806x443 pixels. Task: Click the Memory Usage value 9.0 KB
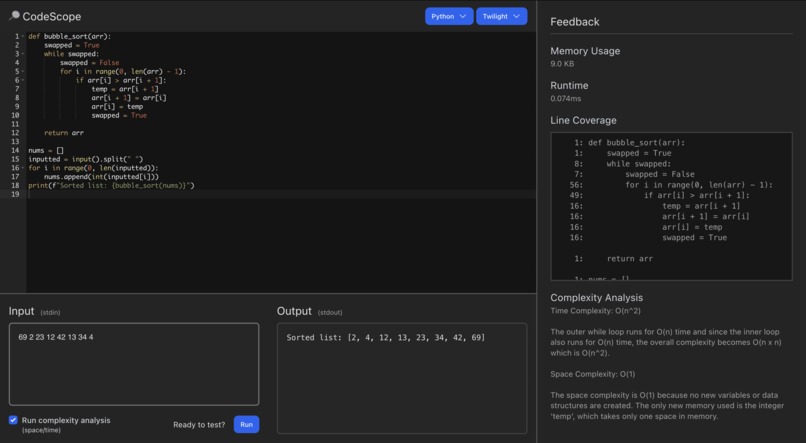tap(562, 64)
